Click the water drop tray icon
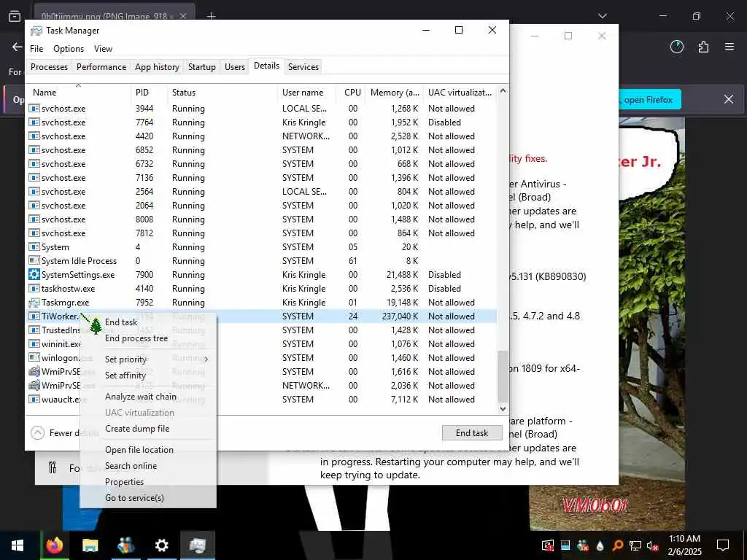Viewport: 747px width, 560px height. click(600, 545)
